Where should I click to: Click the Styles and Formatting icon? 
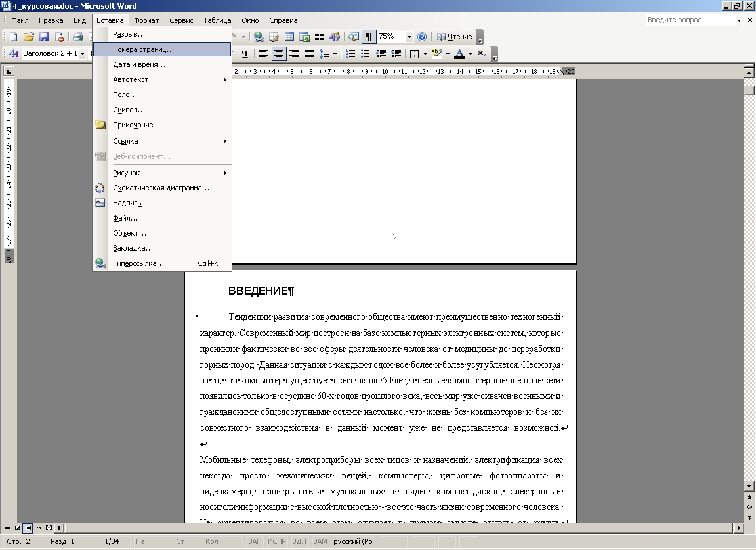[x=14, y=54]
